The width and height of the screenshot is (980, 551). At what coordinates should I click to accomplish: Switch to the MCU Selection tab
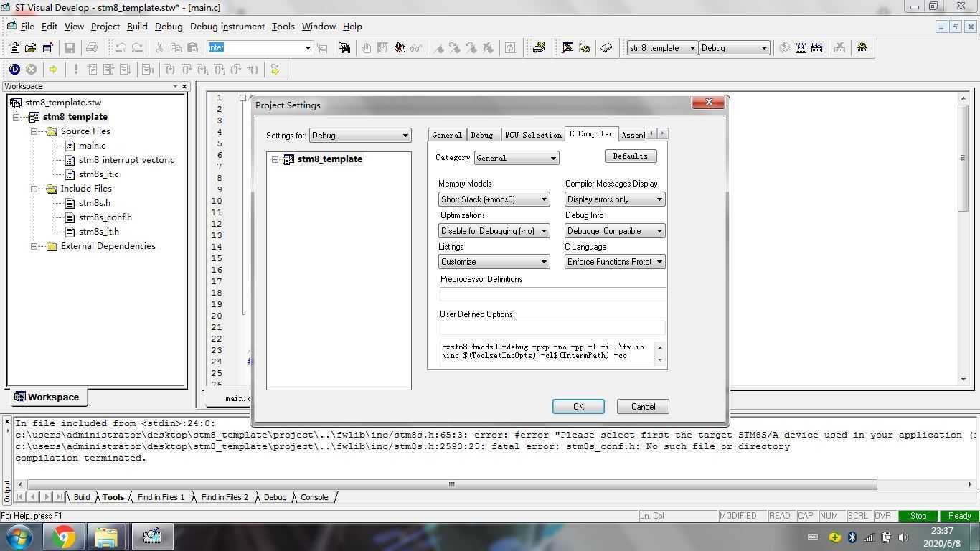pyautogui.click(x=532, y=135)
